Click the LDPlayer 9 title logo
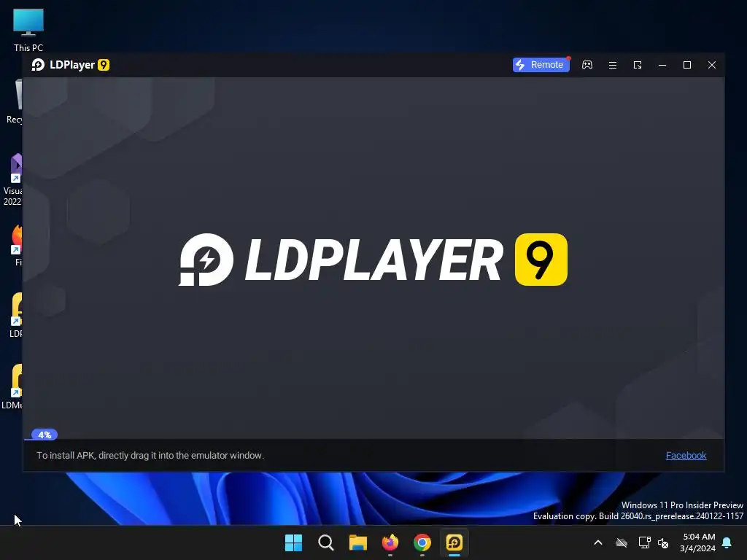This screenshot has height=560, width=747. (71, 65)
